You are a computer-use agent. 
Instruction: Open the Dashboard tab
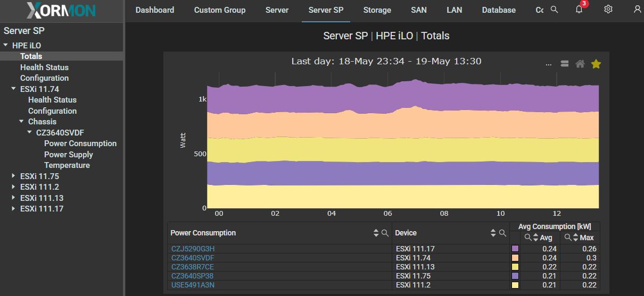coord(155,10)
